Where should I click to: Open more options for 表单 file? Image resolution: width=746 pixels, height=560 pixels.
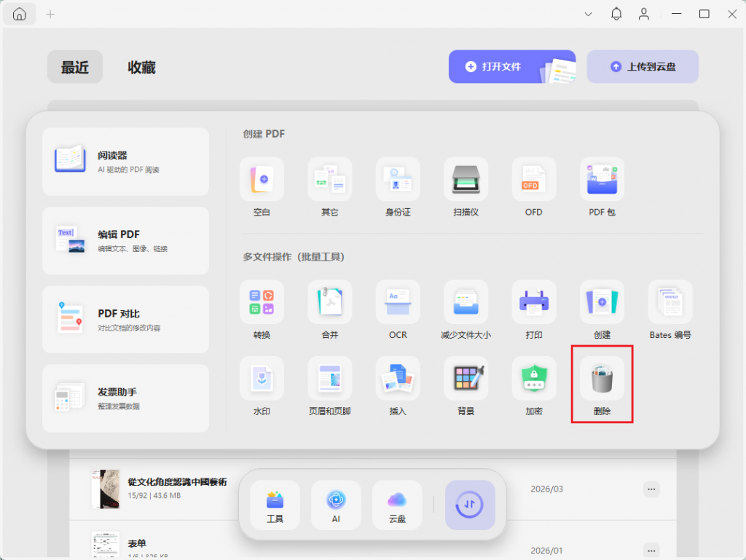pyautogui.click(x=651, y=551)
